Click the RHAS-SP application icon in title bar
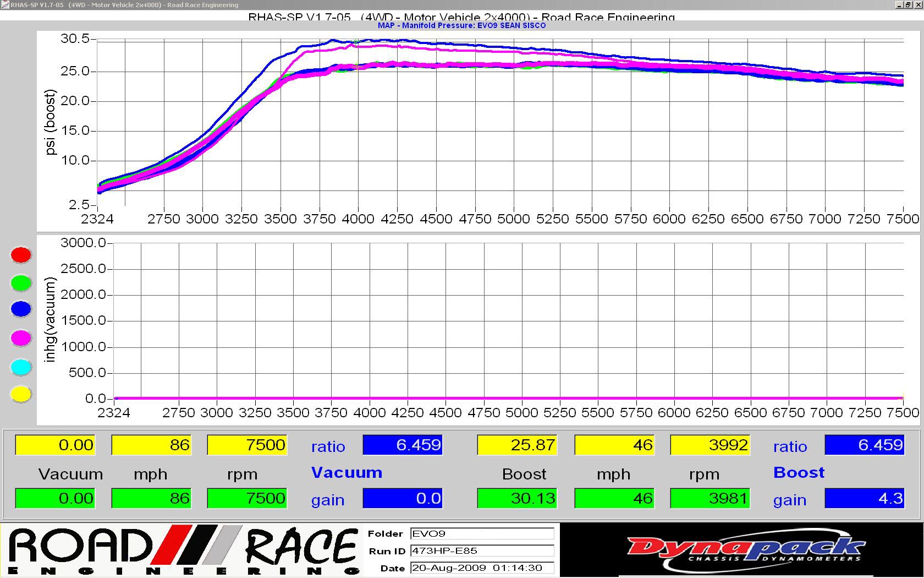924x578 pixels. click(5, 5)
